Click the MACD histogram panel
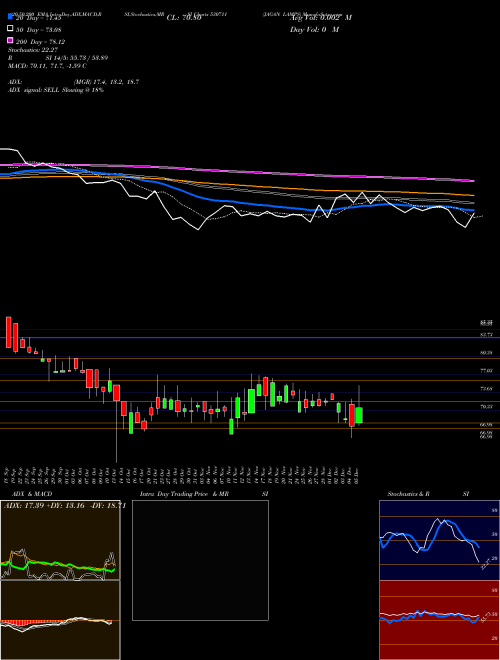The image size is (500, 660). (x=60, y=620)
